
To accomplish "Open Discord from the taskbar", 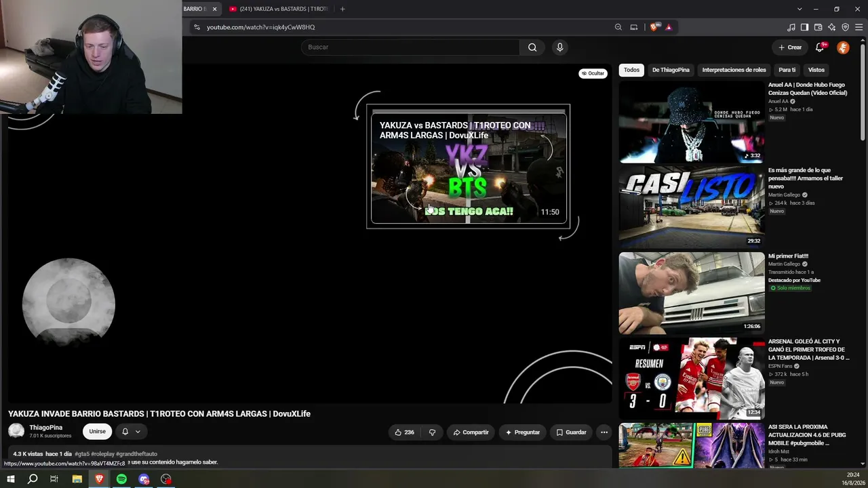I will pyautogui.click(x=144, y=479).
